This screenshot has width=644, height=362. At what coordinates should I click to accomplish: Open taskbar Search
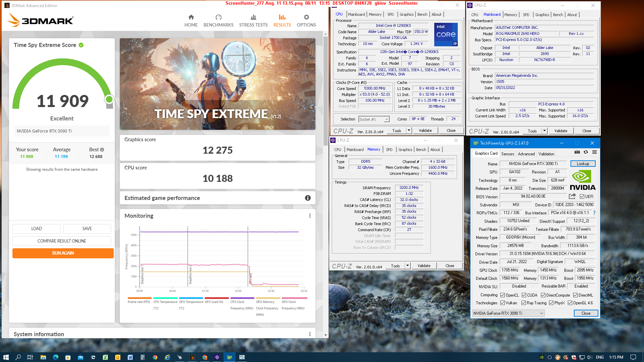(x=18, y=357)
